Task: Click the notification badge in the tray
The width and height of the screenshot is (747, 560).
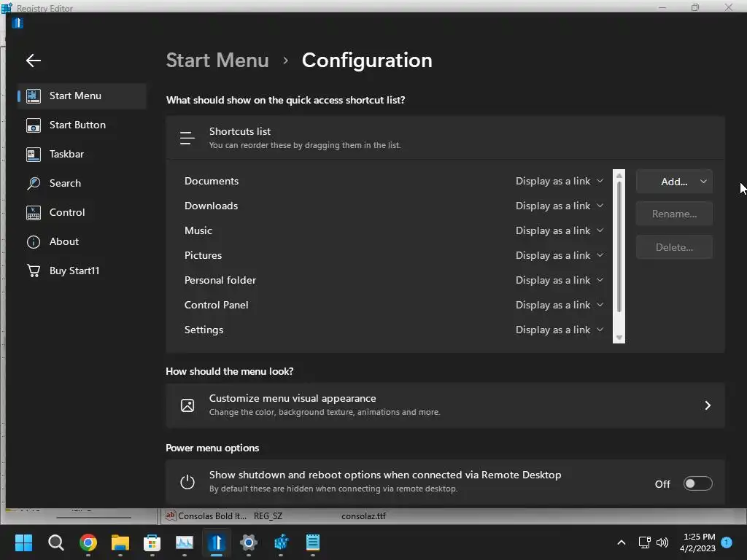Action: 727,542
